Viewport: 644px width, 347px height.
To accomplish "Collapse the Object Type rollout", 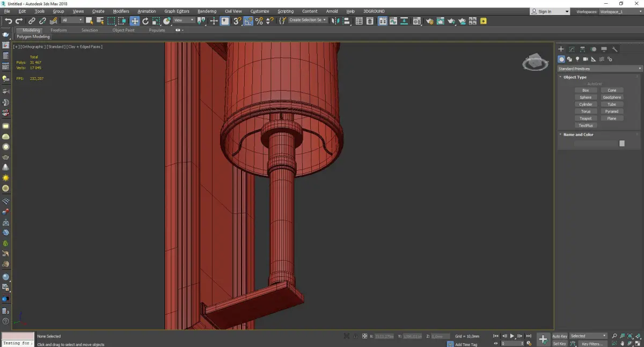I will 575,77.
